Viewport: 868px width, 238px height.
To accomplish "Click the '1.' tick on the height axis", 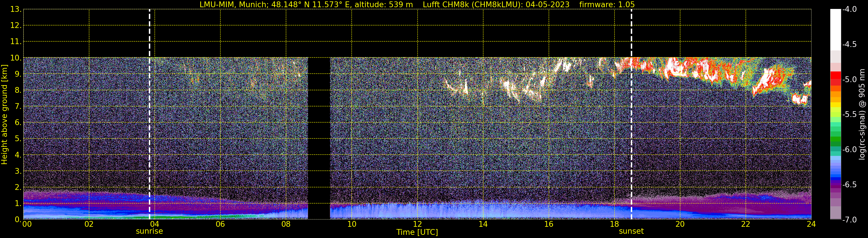I will coord(18,203).
